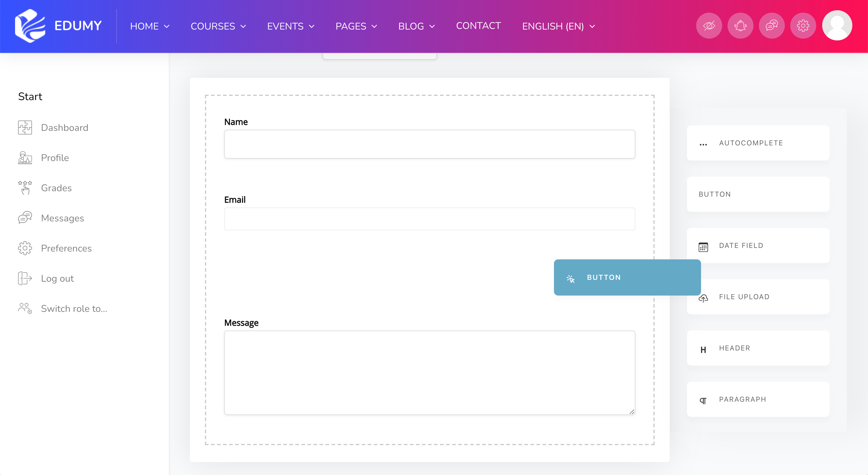Screen dimensions: 868x475
Task: Open the HOME menu item
Action: click(x=144, y=26)
